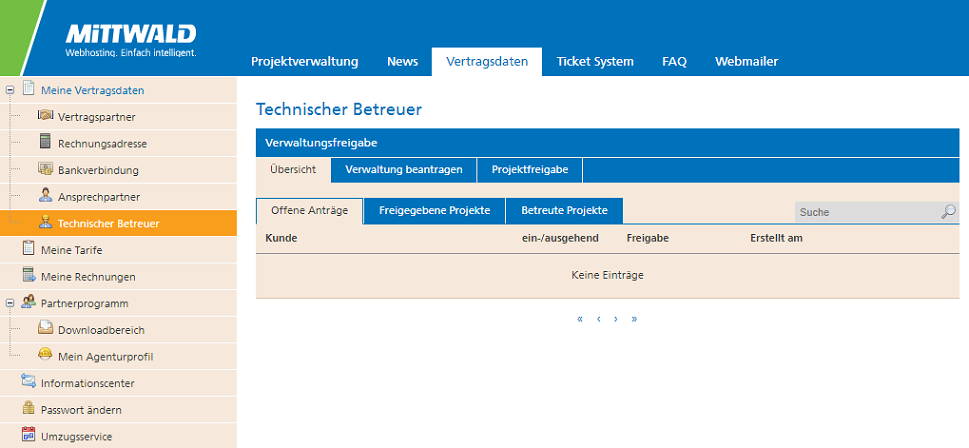Go to last page with » arrow

634,319
